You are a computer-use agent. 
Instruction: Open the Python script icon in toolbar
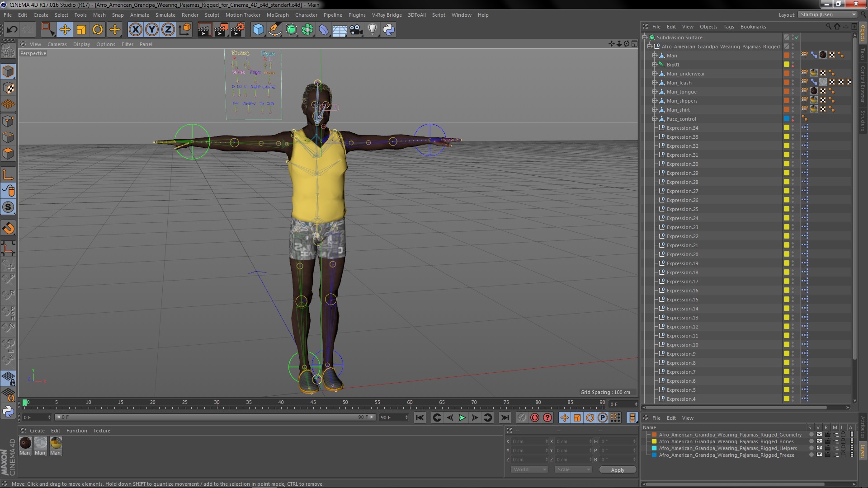pos(389,30)
